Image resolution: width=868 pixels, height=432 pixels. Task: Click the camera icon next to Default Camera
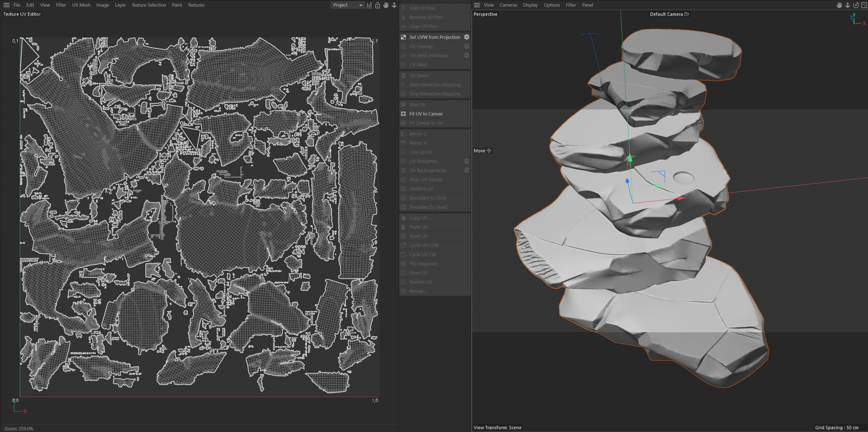pyautogui.click(x=686, y=14)
